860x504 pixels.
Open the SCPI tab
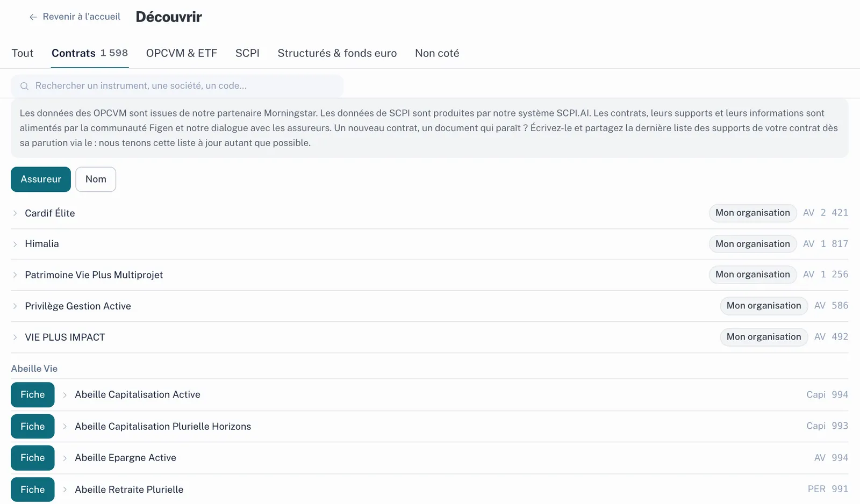coord(247,53)
